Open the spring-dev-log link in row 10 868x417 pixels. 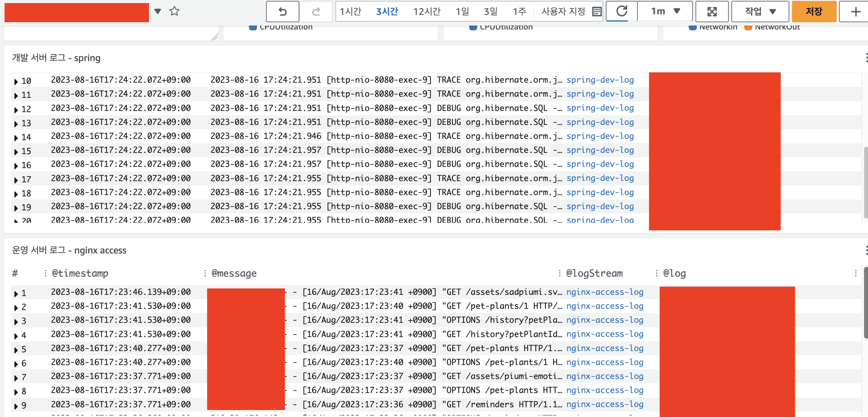tap(600, 80)
